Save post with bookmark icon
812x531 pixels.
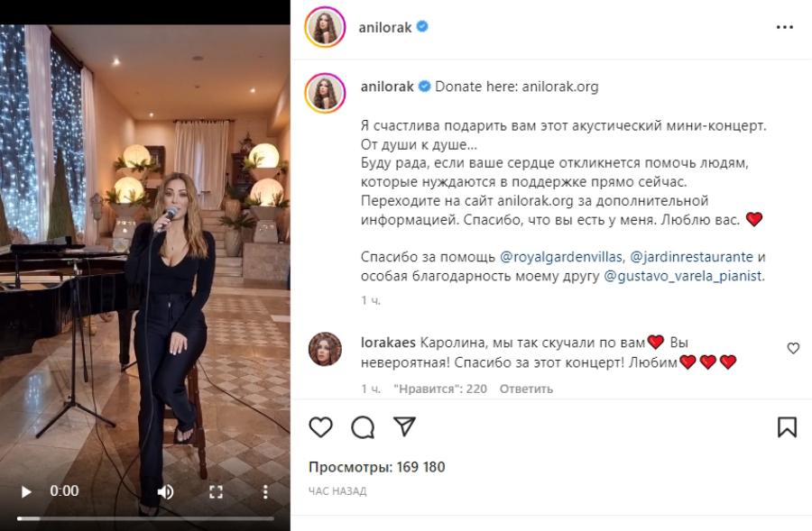tap(787, 427)
